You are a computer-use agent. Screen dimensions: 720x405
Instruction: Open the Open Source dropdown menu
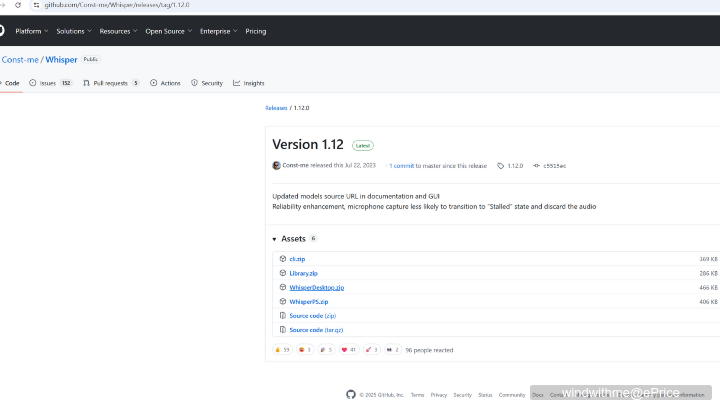[168, 31]
